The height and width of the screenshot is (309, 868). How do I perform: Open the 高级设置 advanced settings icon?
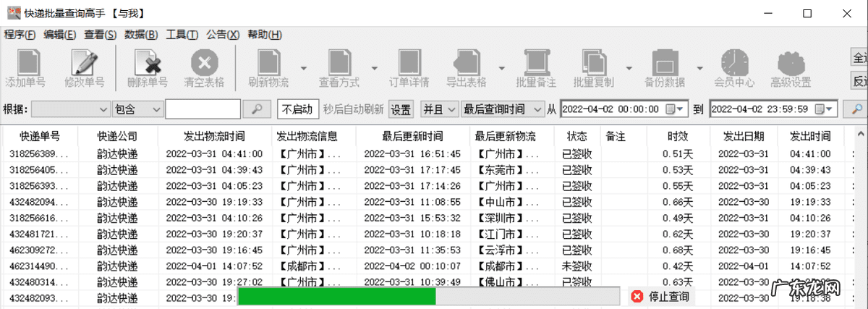tap(791, 62)
